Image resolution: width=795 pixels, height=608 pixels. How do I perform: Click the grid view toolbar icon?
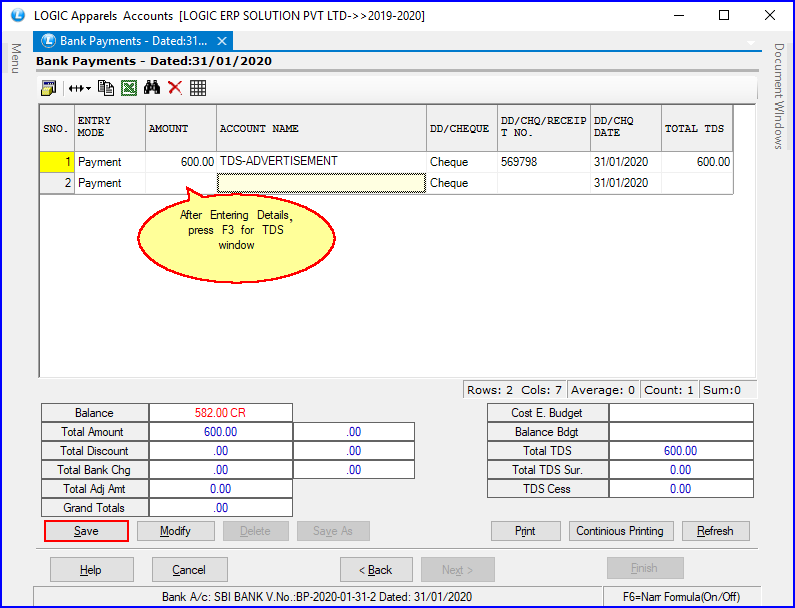pos(198,88)
